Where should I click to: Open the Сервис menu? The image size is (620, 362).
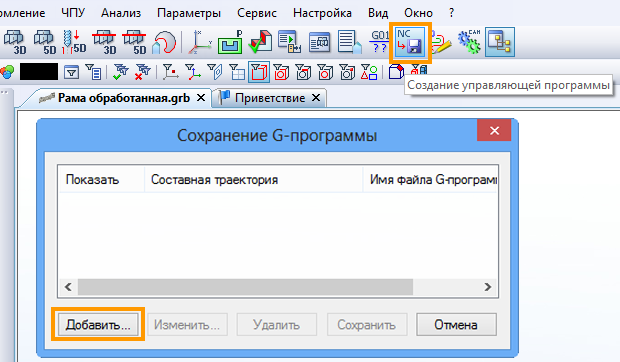[x=257, y=13]
